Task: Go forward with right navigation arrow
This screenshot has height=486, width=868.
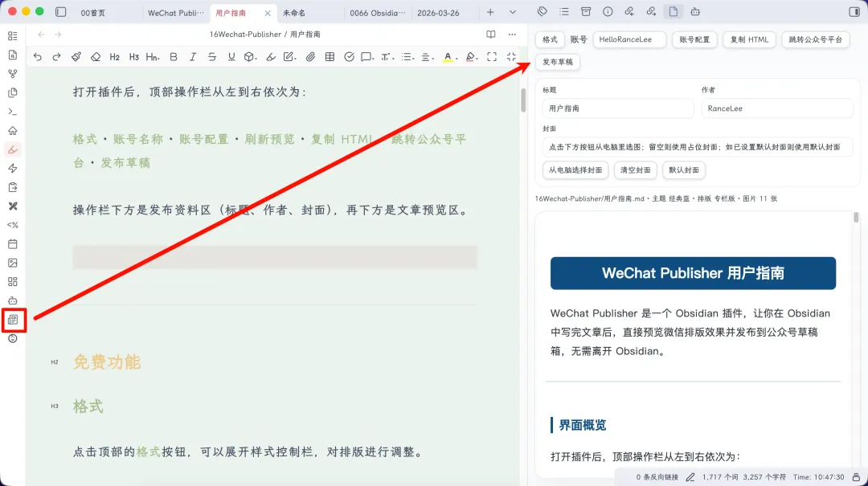Action: click(58, 35)
